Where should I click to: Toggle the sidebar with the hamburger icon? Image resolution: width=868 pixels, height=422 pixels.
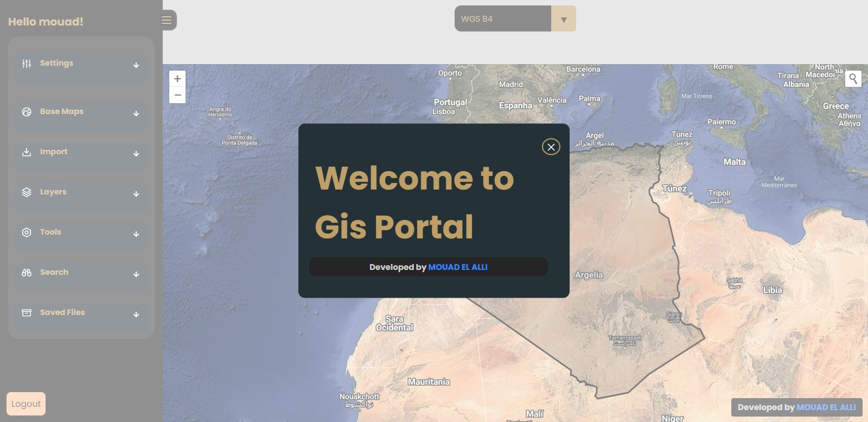coord(167,20)
